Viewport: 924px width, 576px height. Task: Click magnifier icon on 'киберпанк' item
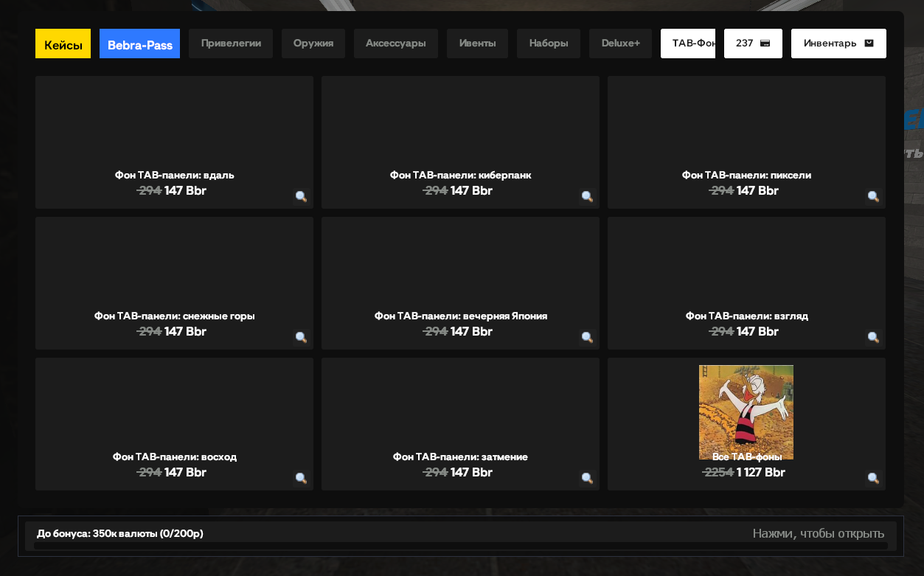point(587,196)
